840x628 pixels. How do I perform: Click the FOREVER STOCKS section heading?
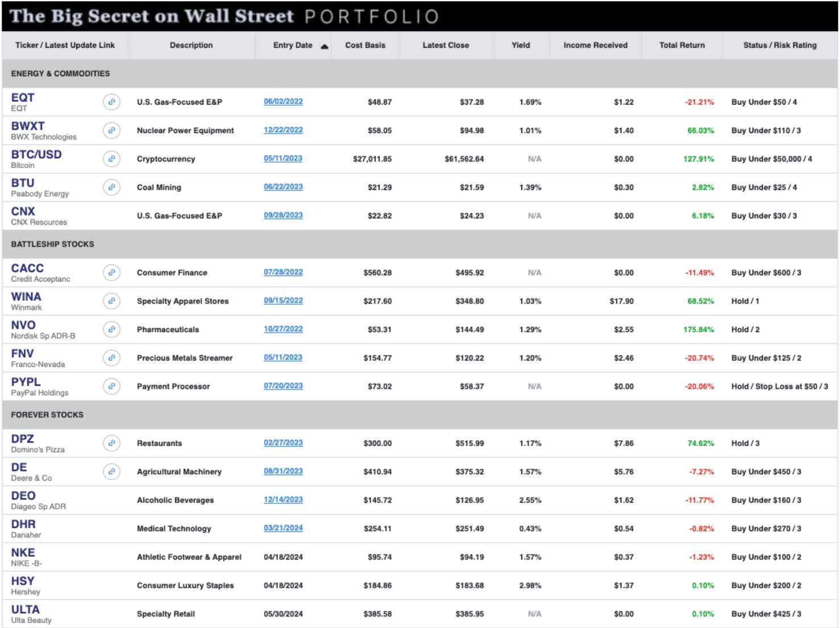pyautogui.click(x=47, y=415)
